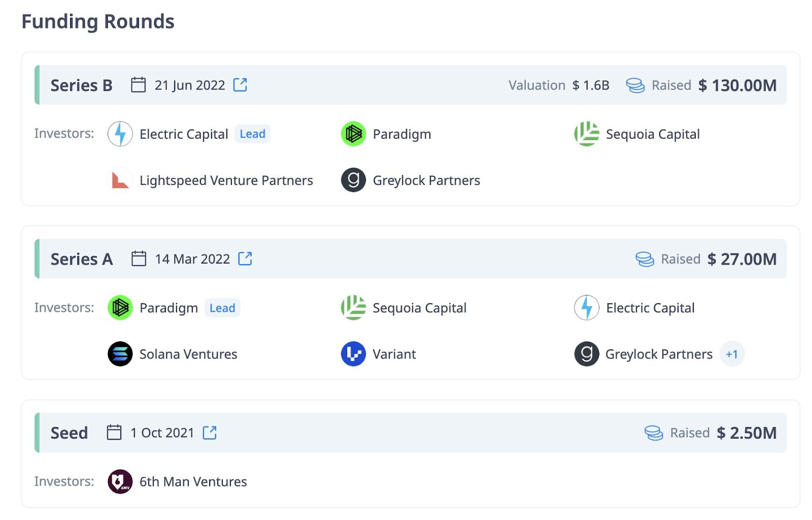Click Investors label in the Seed card
Screen dimensions: 812x520
[64, 481]
